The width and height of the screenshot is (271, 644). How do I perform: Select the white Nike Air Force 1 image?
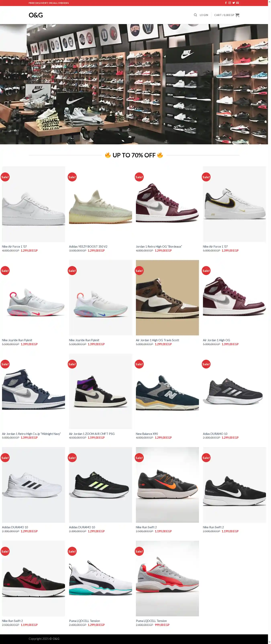(34, 204)
